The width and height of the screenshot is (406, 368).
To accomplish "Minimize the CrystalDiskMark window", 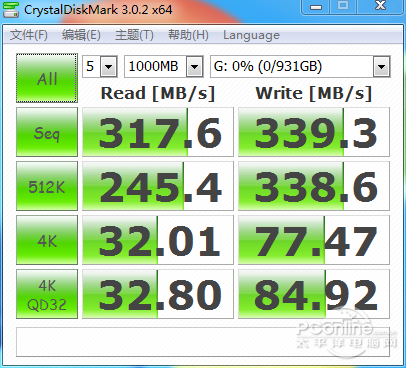I will click(316, 7).
